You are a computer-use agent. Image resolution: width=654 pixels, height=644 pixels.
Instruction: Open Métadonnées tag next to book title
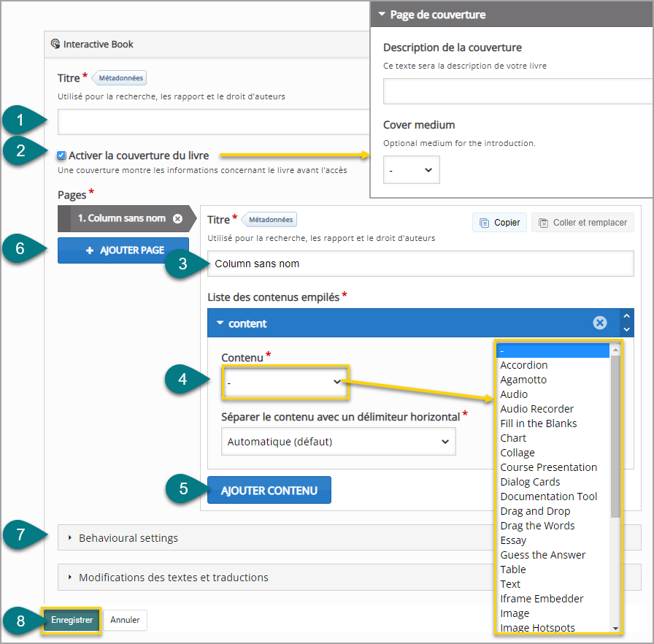[x=120, y=78]
